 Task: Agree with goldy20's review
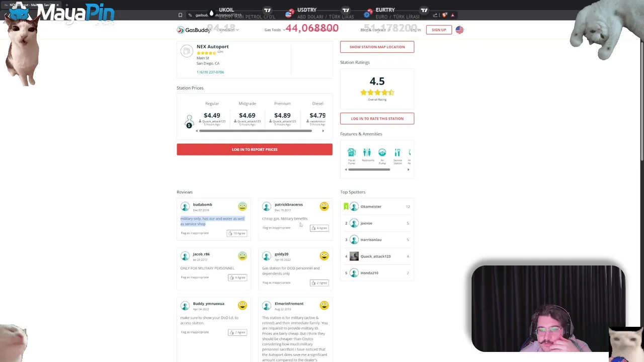pos(319,283)
